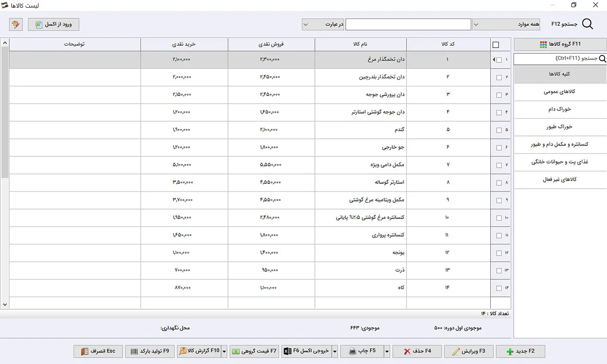Tick the checkbox for کنسانتره پرواری
Screen dimensions: 607x364
pyautogui.click(x=499, y=236)
